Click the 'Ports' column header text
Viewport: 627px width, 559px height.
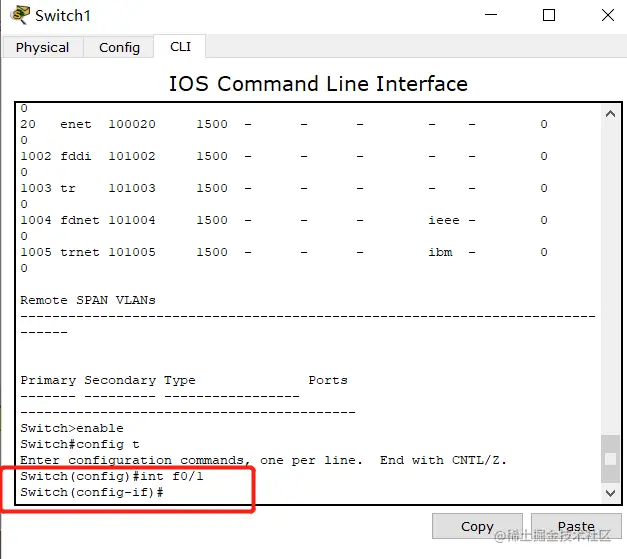327,380
